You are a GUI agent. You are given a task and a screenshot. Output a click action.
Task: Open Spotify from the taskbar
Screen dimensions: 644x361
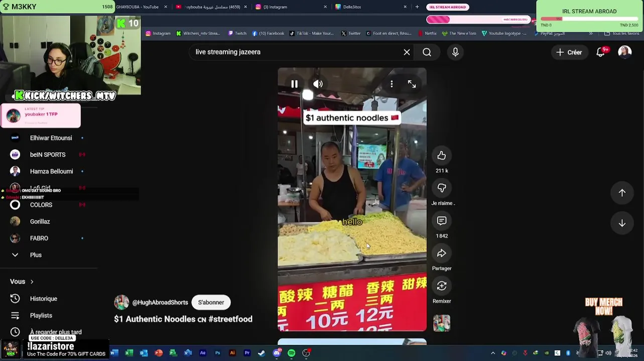tap(291, 353)
